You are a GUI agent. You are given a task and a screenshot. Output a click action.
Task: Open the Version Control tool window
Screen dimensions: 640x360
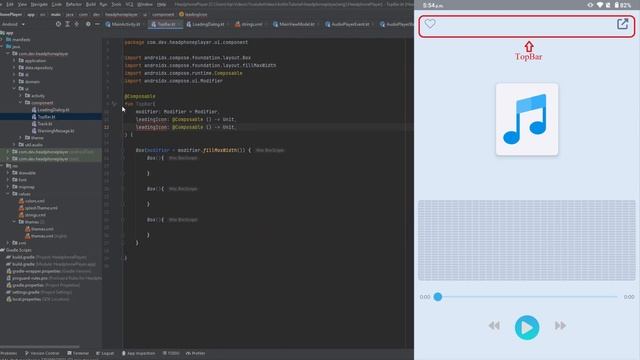pos(42,353)
